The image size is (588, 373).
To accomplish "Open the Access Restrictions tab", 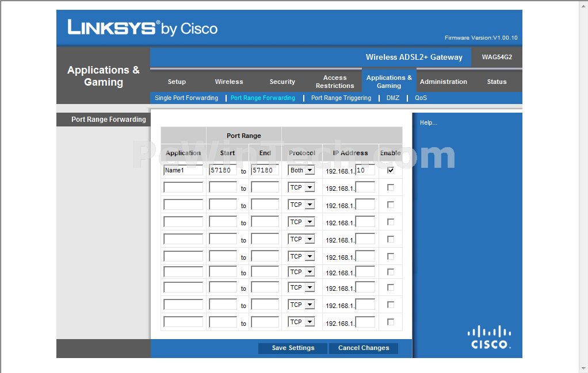I will click(x=335, y=82).
